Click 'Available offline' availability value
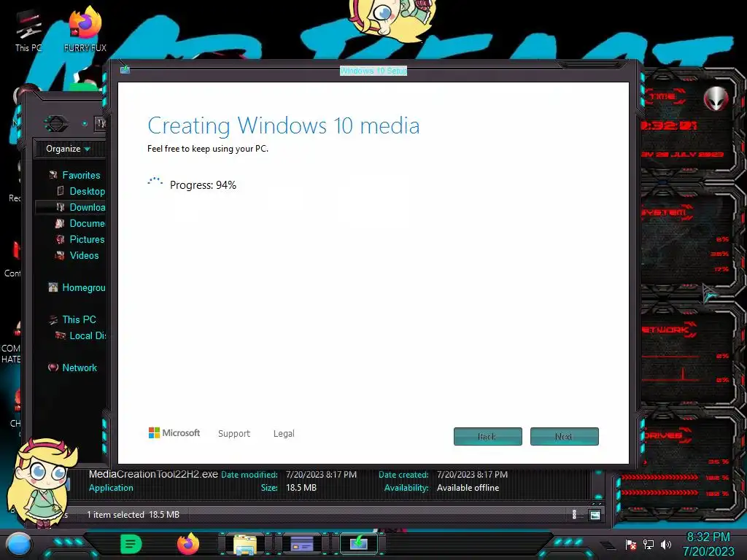Screen dimensions: 747x560 coord(468,488)
